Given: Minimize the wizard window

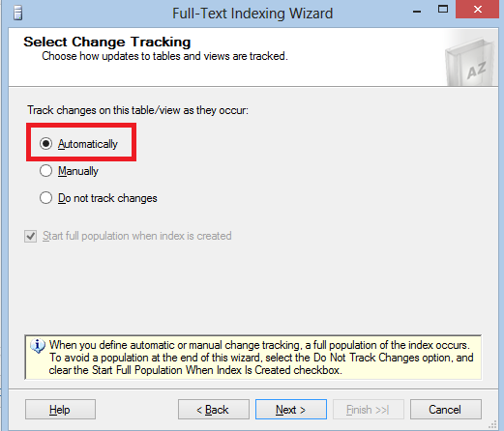Looking at the screenshot, I should click(417, 12).
